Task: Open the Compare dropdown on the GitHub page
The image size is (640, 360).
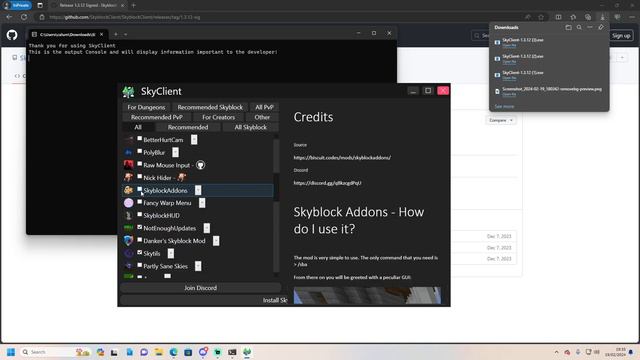Action: pyautogui.click(x=500, y=120)
